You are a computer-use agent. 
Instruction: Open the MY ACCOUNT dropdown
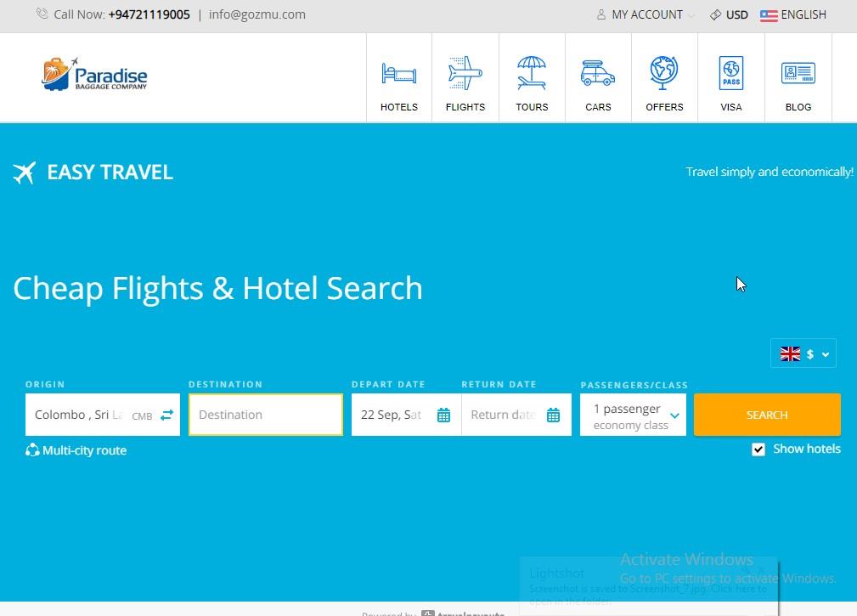[x=645, y=14]
